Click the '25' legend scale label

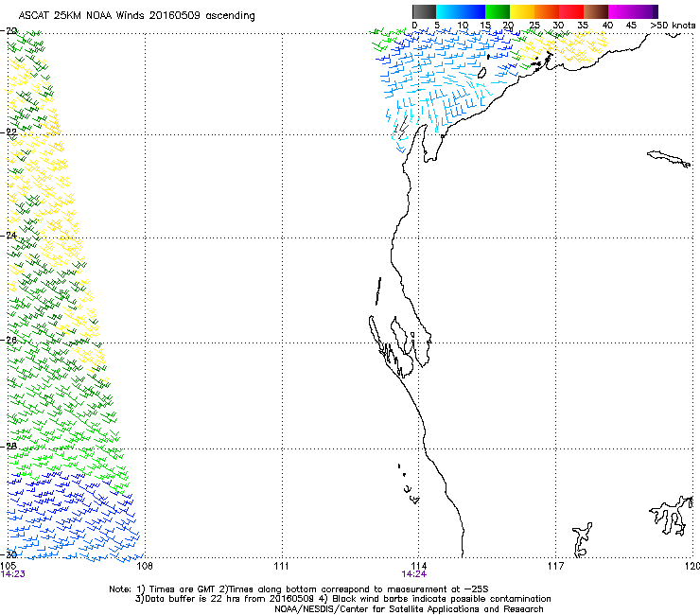coord(534,26)
